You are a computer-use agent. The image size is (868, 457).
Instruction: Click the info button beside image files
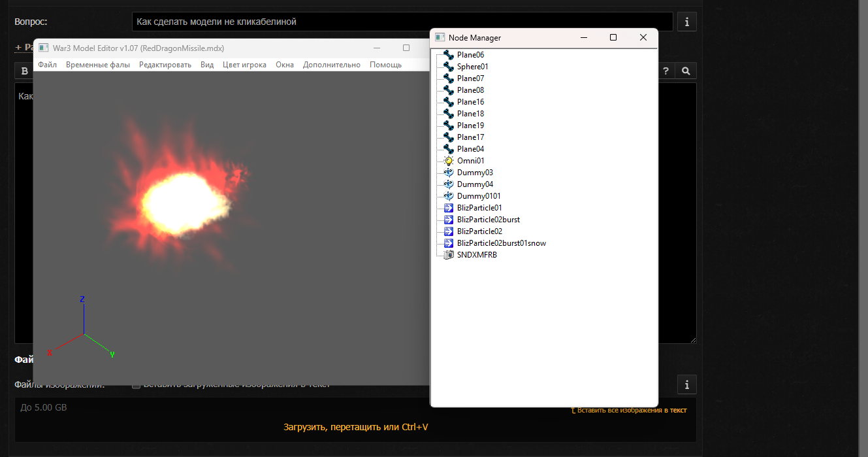(x=686, y=384)
